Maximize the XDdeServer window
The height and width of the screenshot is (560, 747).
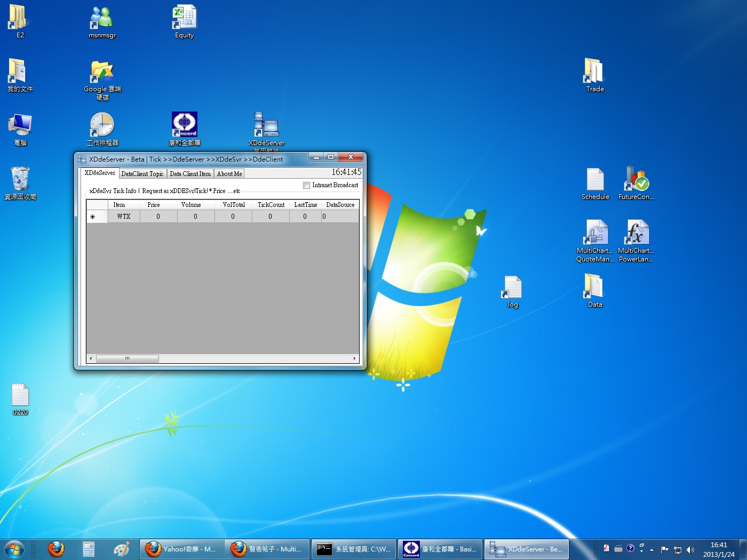coord(331,157)
